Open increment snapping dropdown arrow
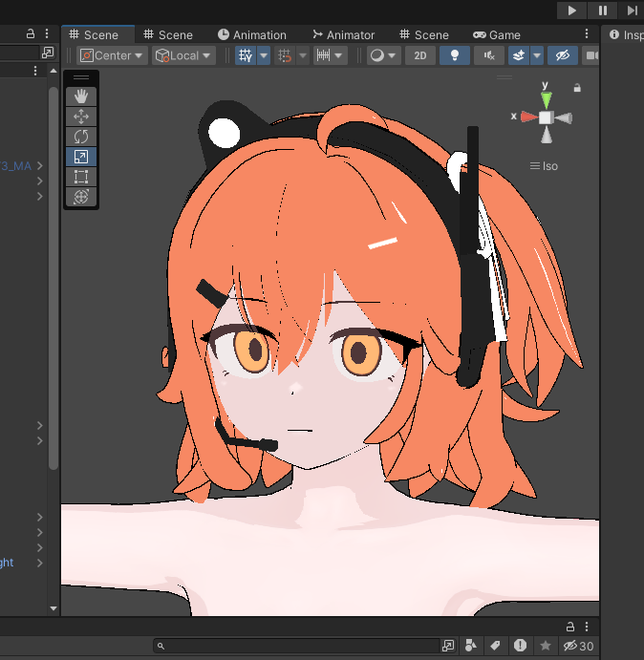The width and height of the screenshot is (644, 660). point(338,55)
